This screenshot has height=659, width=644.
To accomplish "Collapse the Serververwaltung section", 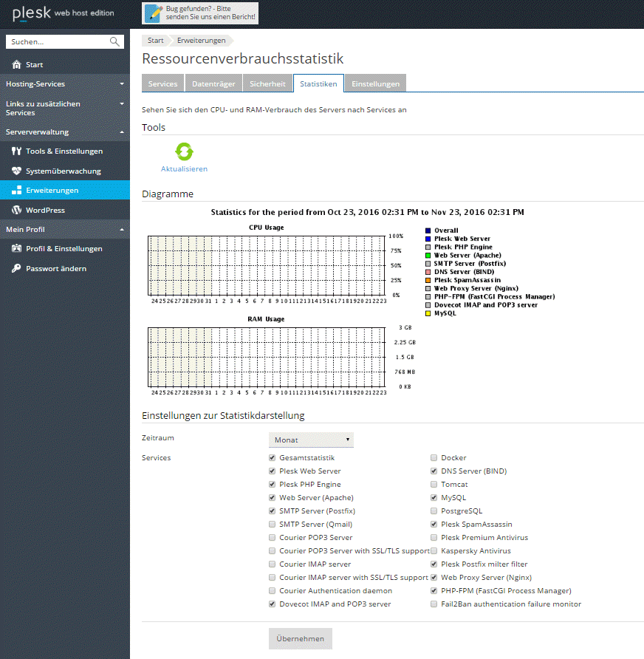I will (65, 132).
